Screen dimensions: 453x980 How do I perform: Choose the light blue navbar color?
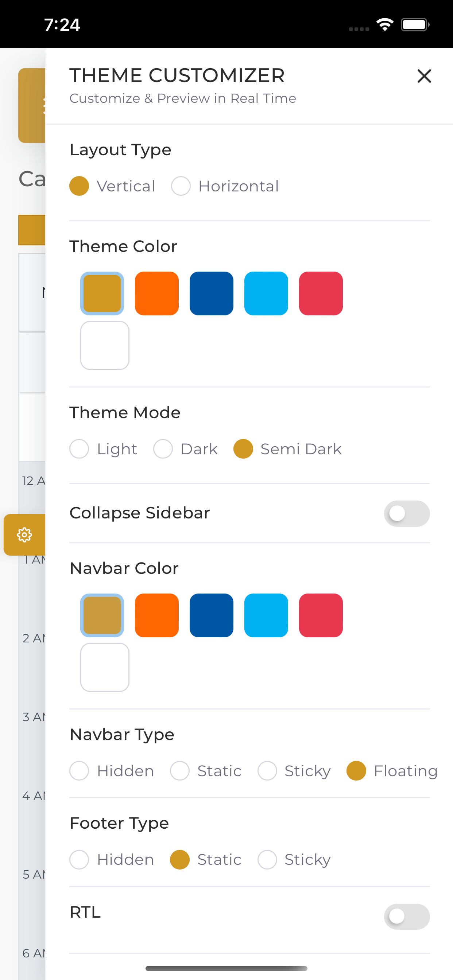[266, 615]
